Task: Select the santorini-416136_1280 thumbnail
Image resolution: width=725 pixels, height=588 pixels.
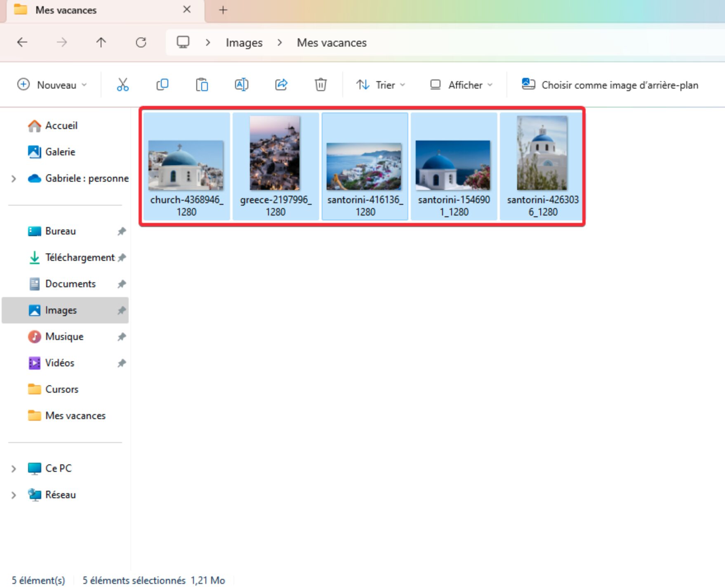Action: point(364,166)
